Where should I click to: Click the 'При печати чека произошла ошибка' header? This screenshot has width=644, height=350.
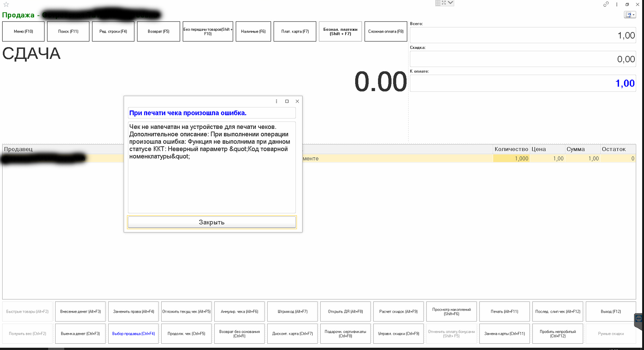click(212, 113)
